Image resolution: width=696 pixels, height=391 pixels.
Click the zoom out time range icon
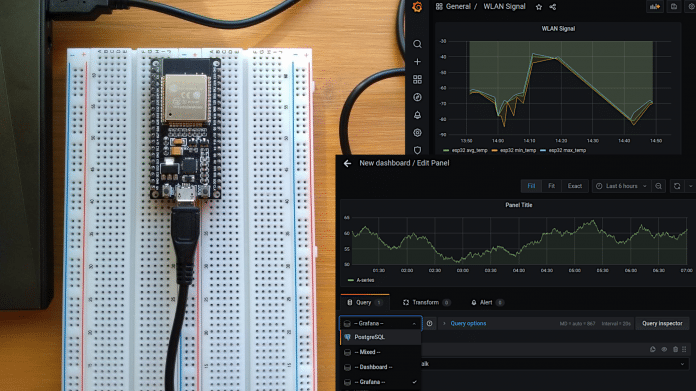[659, 186]
